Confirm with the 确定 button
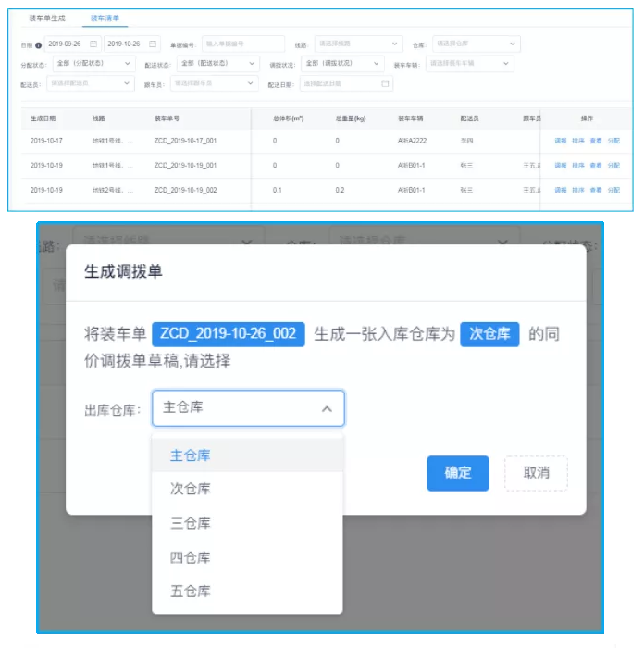 pyautogui.click(x=458, y=473)
